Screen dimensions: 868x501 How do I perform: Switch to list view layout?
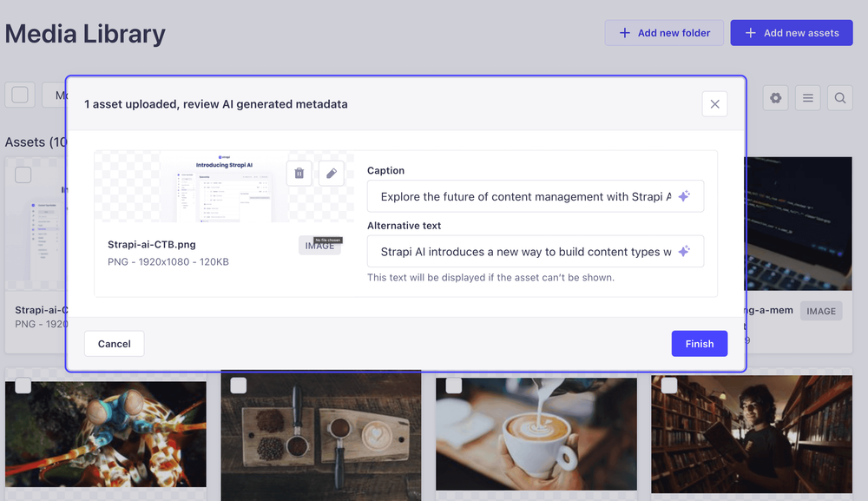807,98
